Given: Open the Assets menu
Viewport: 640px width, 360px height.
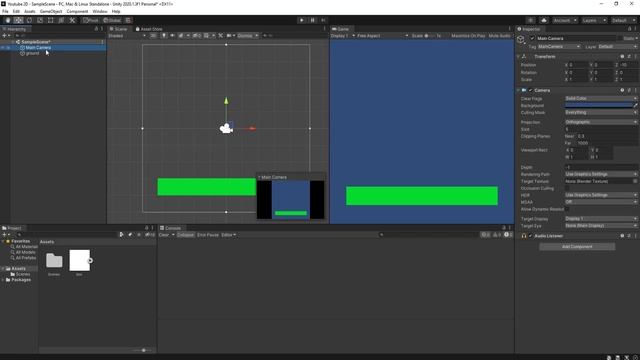Looking at the screenshot, I should (x=30, y=11).
